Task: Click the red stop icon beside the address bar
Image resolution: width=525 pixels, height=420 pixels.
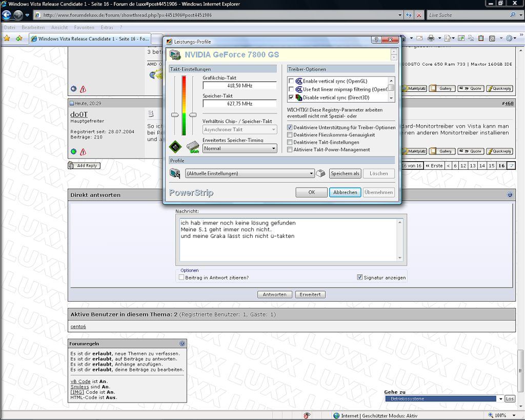Action: [x=419, y=15]
